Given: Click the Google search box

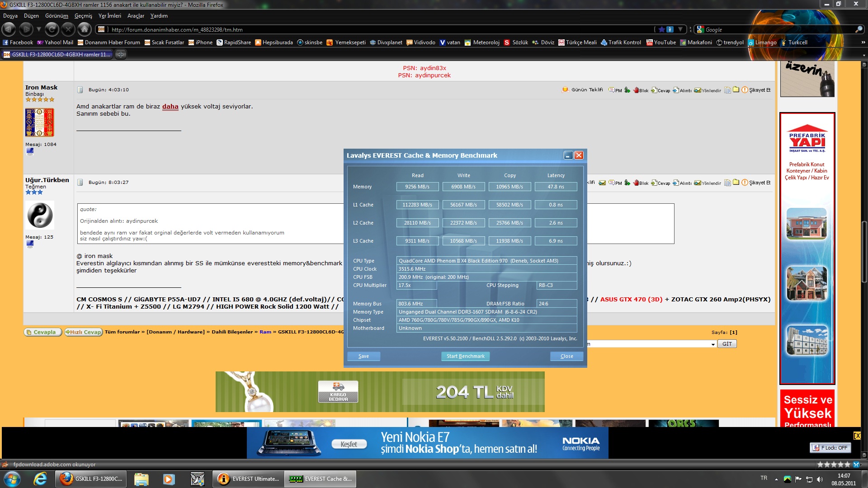Looking at the screenshot, I should tap(778, 29).
